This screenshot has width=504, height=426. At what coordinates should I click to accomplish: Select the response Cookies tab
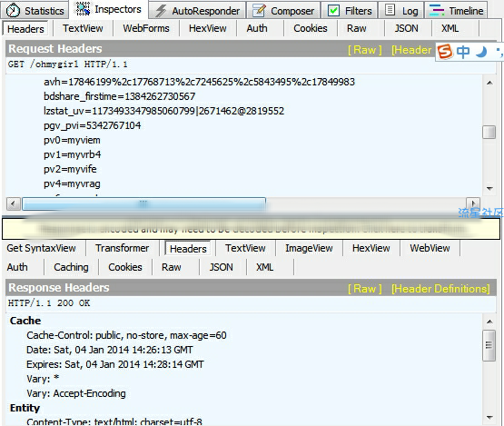125,267
